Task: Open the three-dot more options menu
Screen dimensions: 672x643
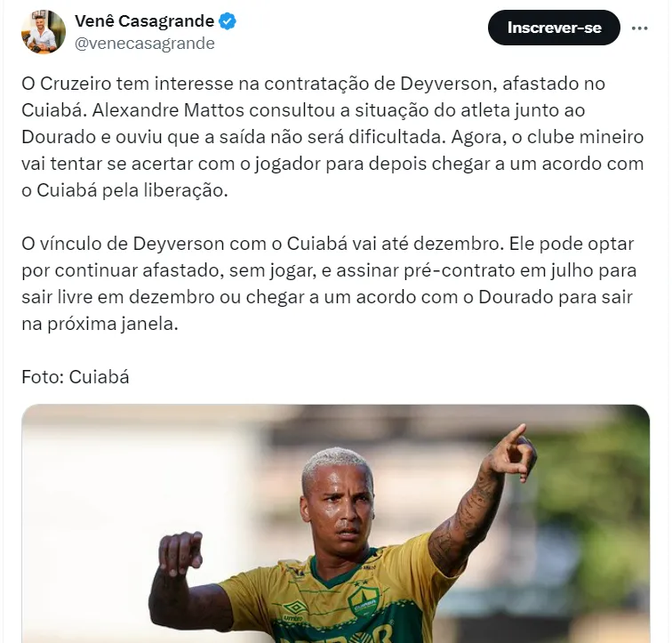Action: pos(639,28)
